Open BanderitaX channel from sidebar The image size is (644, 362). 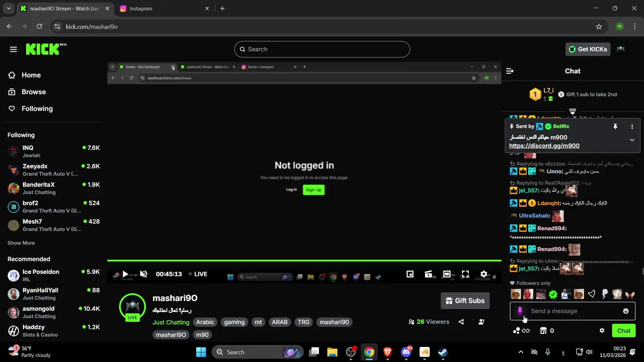pos(54,189)
